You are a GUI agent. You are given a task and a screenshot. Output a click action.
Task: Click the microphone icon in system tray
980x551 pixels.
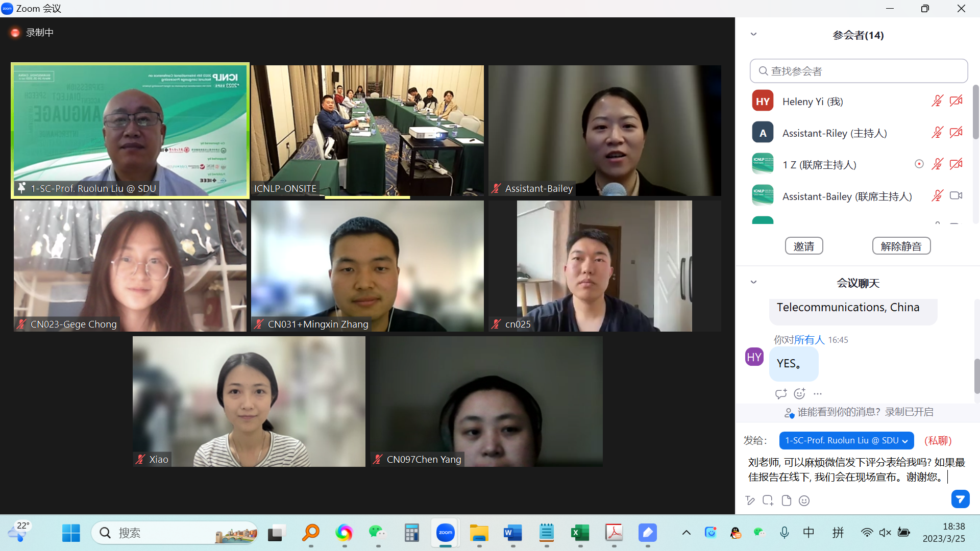pos(785,533)
